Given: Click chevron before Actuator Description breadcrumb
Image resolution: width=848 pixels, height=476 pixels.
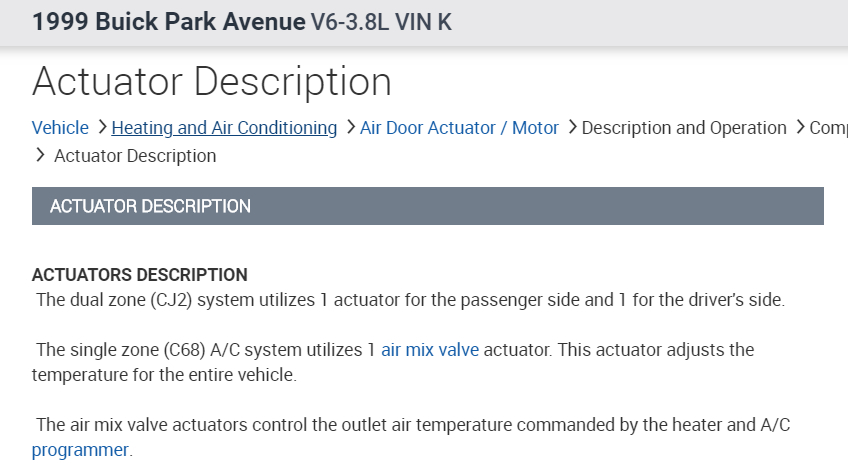Looking at the screenshot, I should point(40,156).
